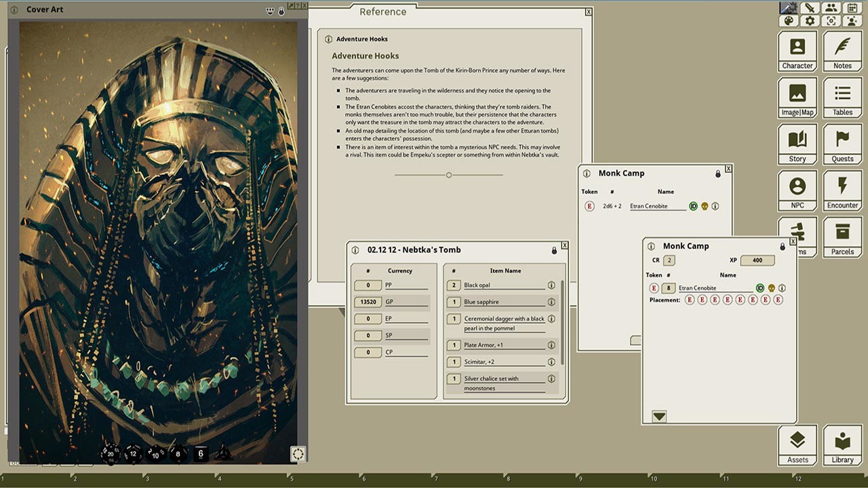Screen dimensions: 868x488
Task: Open the Notes sidebar panel
Action: [842, 52]
